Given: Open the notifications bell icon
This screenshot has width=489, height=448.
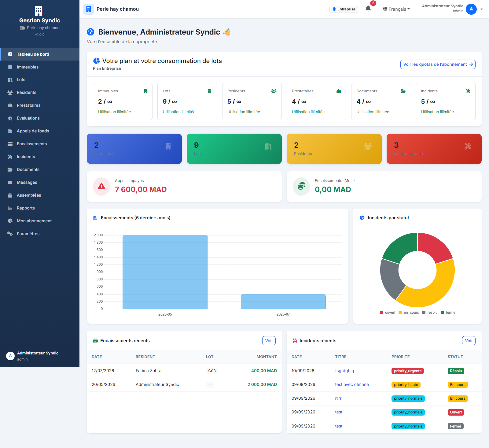Looking at the screenshot, I should [368, 9].
